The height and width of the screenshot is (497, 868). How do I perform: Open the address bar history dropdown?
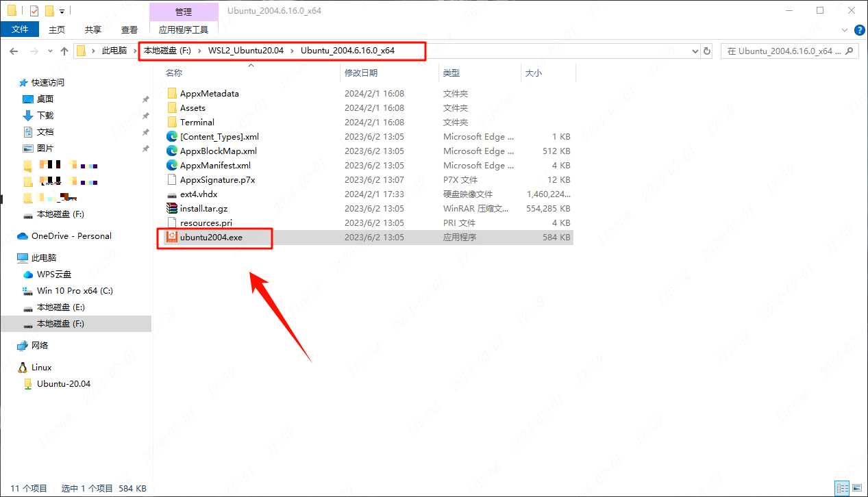tap(695, 51)
